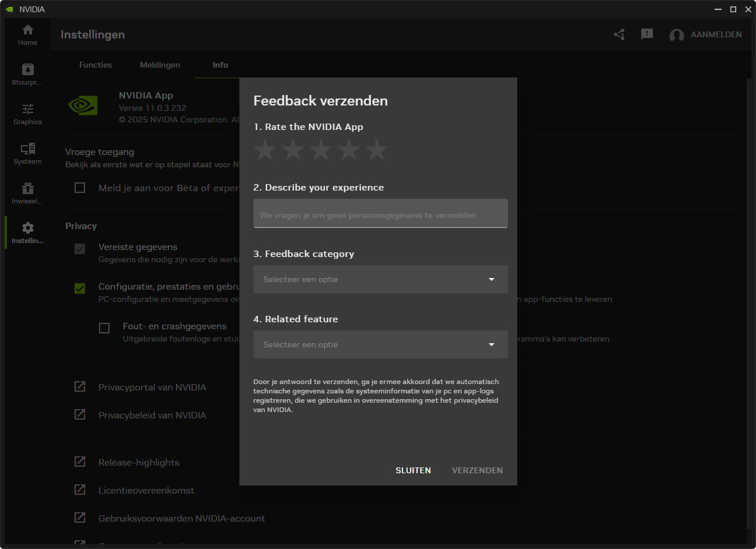Click the Describe your experience text field

(x=380, y=213)
